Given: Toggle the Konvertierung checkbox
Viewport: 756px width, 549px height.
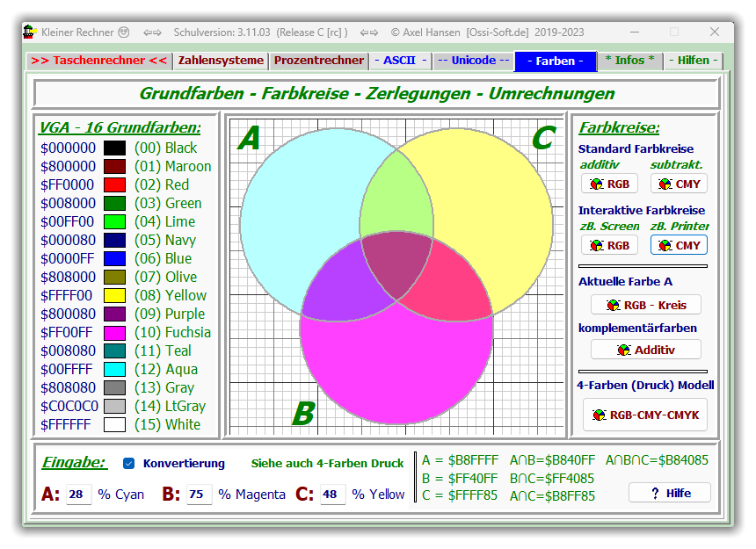Looking at the screenshot, I should click(x=129, y=463).
